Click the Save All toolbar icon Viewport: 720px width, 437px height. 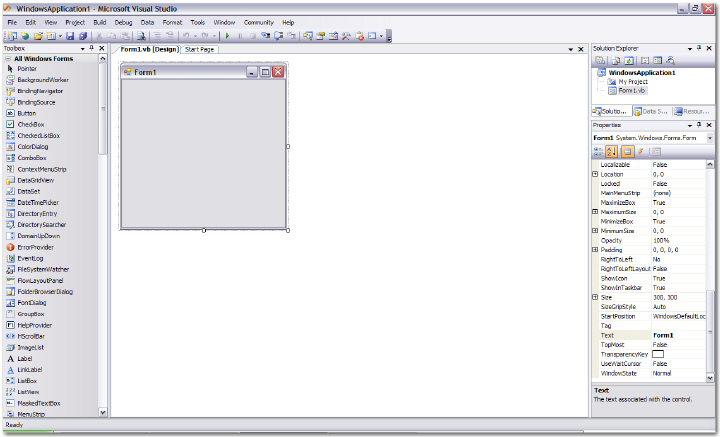[84, 36]
